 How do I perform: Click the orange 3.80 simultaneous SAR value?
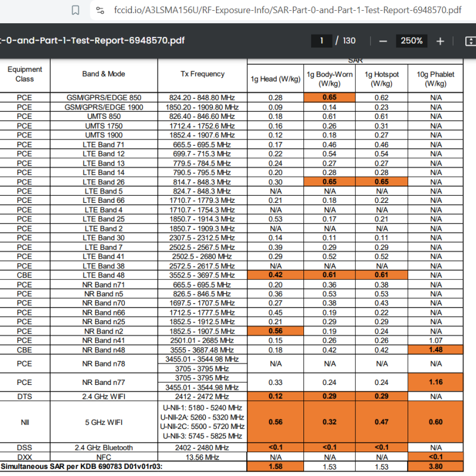[x=436, y=467]
